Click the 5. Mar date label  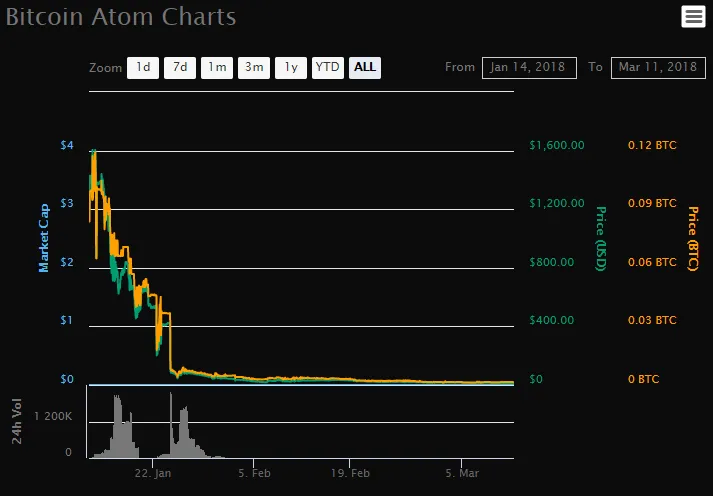462,473
